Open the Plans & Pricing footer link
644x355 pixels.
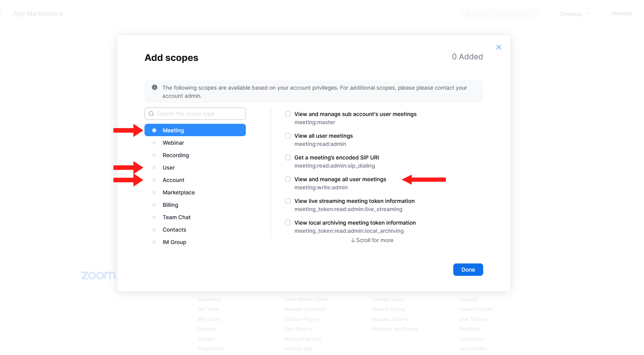pos(388,309)
